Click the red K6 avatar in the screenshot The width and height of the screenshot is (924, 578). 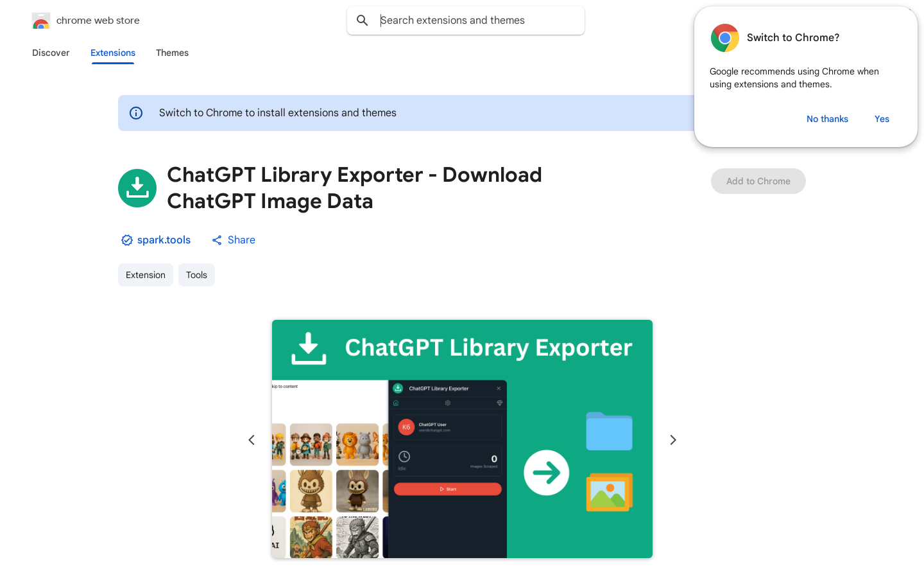tap(406, 427)
